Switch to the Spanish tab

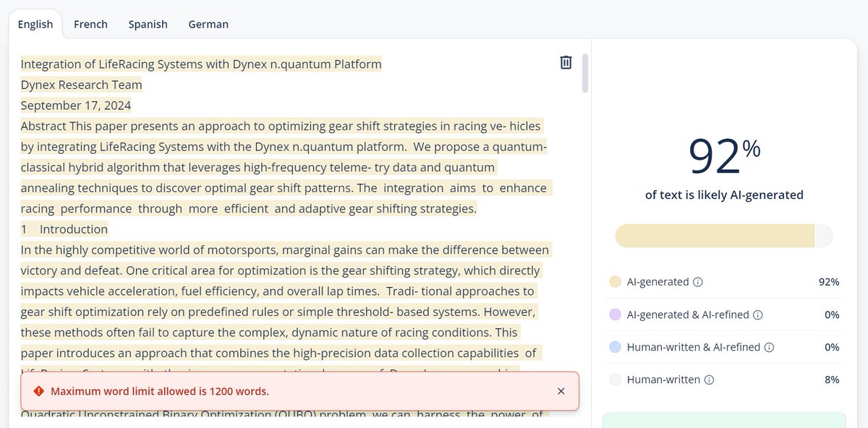pos(148,24)
